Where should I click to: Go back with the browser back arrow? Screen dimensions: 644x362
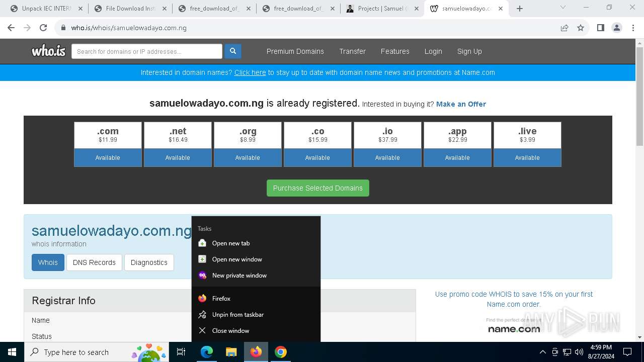pyautogui.click(x=11, y=28)
